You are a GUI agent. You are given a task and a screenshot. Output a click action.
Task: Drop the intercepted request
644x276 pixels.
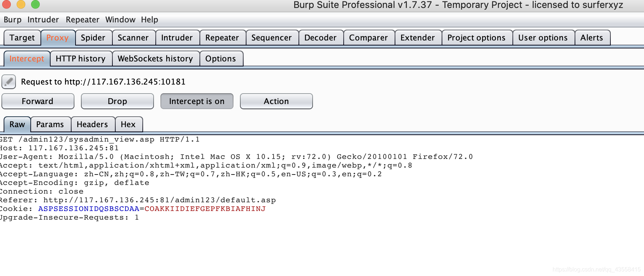[x=117, y=101]
